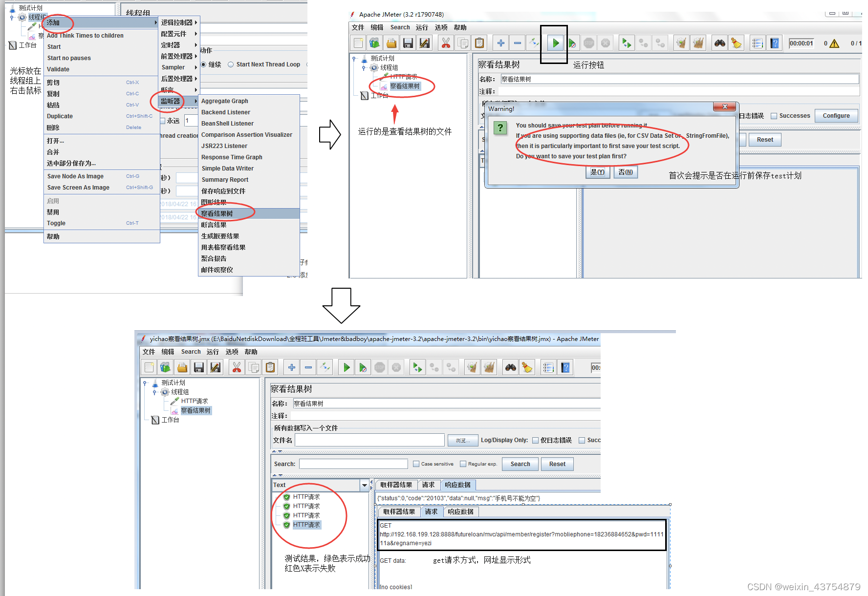
Task: Click 否(N) in the Warning dialog
Action: [626, 172]
